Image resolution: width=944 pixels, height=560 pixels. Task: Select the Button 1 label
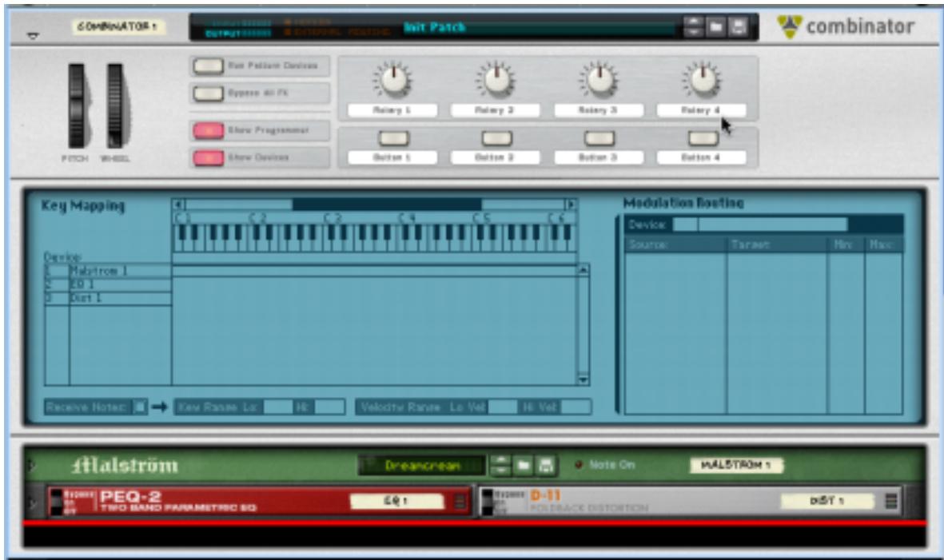point(392,157)
